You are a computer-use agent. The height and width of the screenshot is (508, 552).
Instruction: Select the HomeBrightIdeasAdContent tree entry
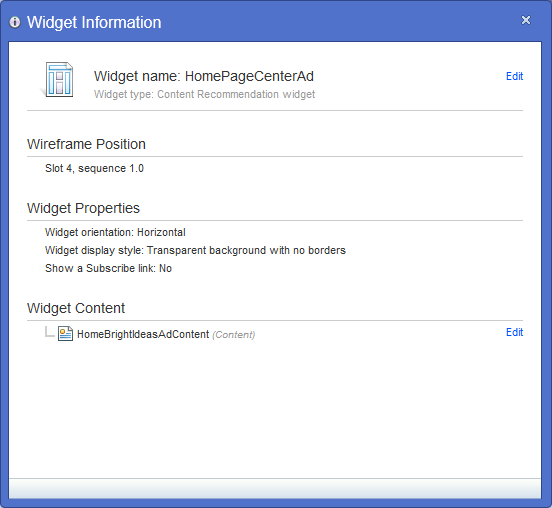pyautogui.click(x=143, y=334)
